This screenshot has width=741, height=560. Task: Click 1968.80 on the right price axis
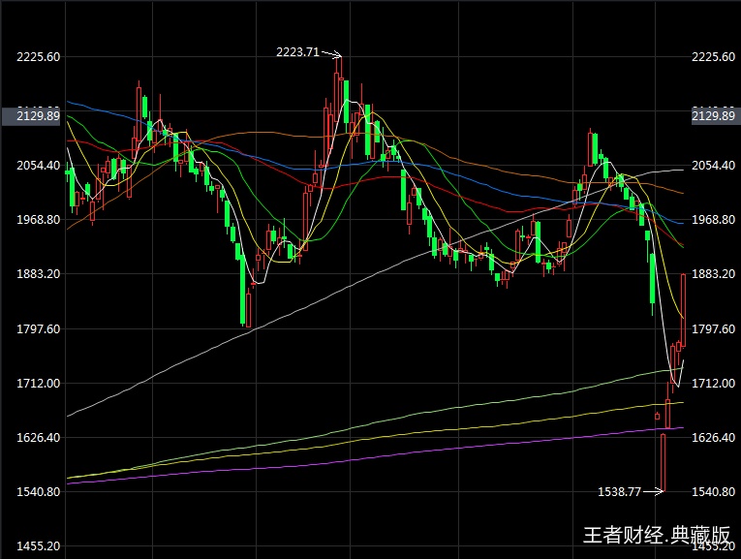[x=714, y=220]
